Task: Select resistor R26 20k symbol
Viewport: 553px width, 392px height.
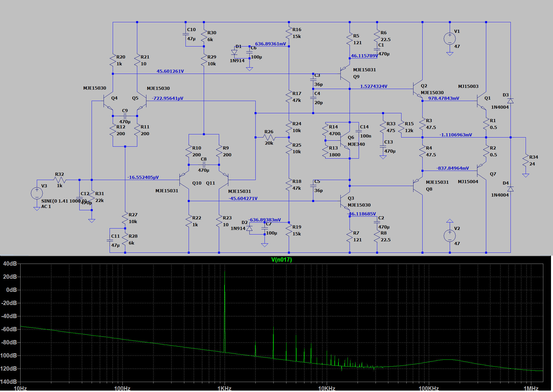Action: [x=269, y=138]
